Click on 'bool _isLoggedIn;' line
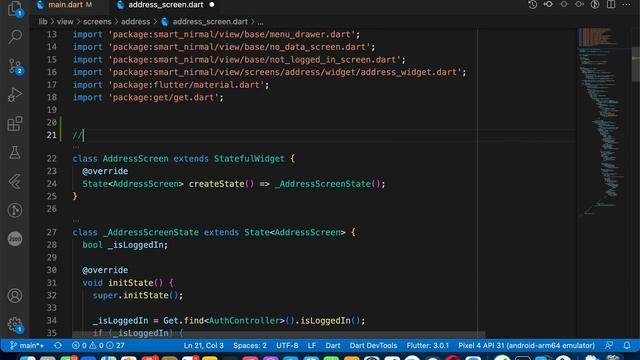Image resolution: width=640 pixels, height=360 pixels. coord(125,245)
